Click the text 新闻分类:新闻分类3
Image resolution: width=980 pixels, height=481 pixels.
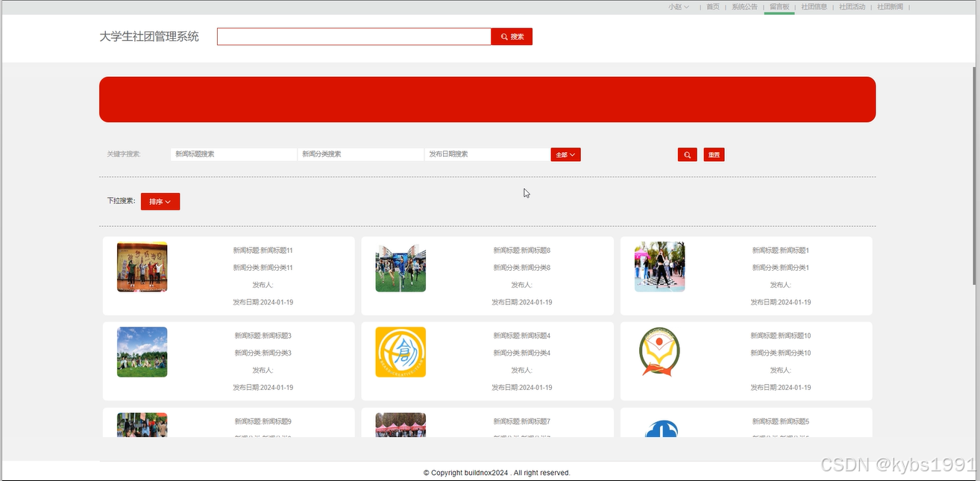click(263, 353)
